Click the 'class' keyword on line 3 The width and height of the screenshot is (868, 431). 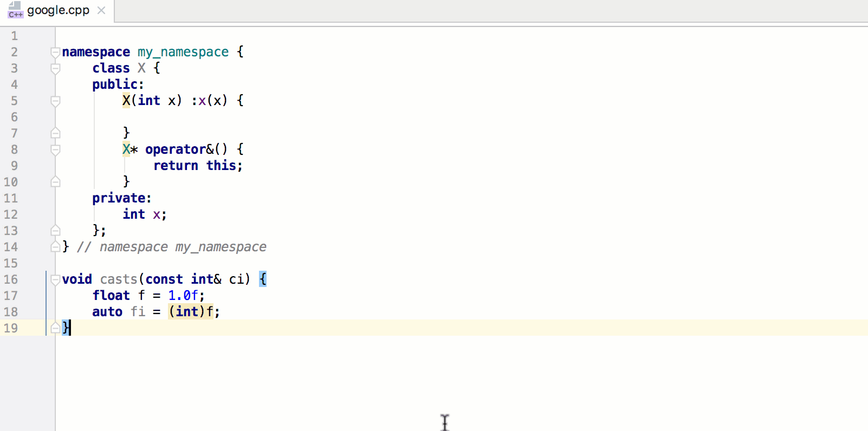click(x=111, y=68)
